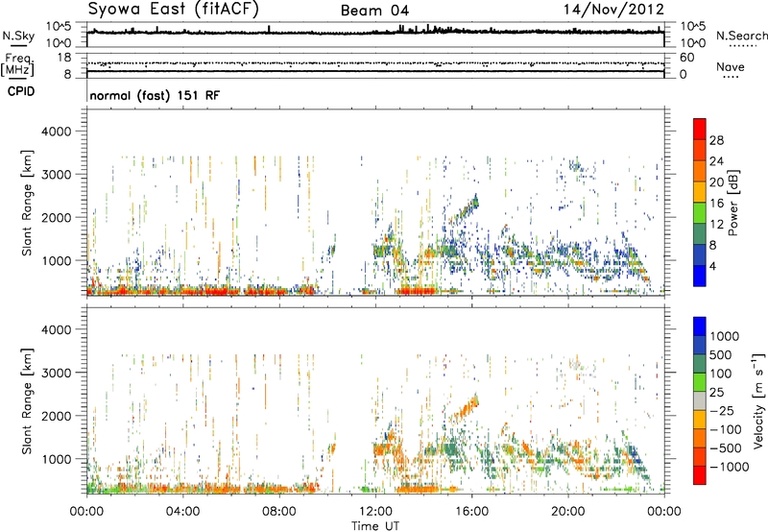Click the 'Beam 04' label
The height and width of the screenshot is (532, 768).
[x=374, y=11]
